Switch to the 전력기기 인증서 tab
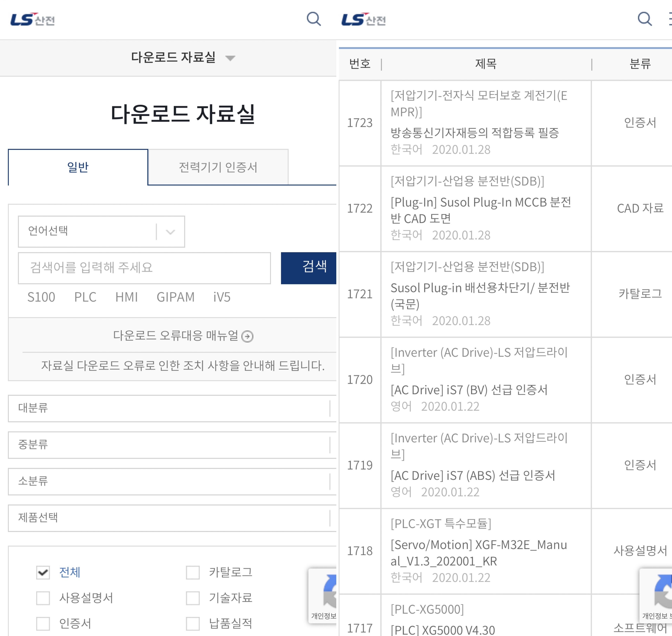 [x=218, y=167]
